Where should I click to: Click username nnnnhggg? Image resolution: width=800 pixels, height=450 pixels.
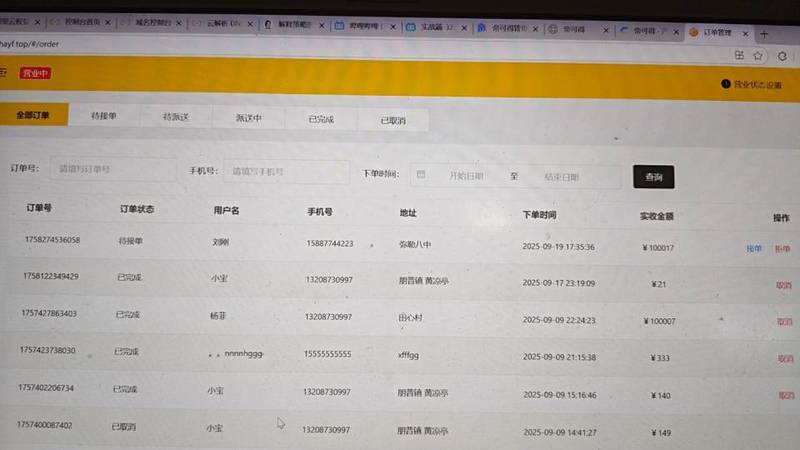[x=244, y=353]
